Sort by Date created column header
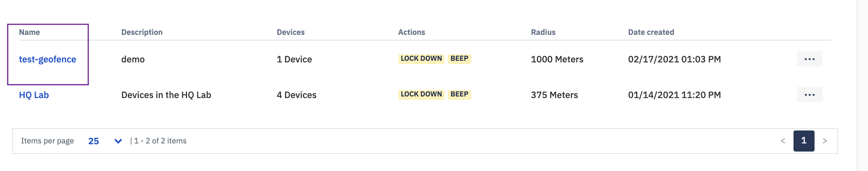 (651, 32)
